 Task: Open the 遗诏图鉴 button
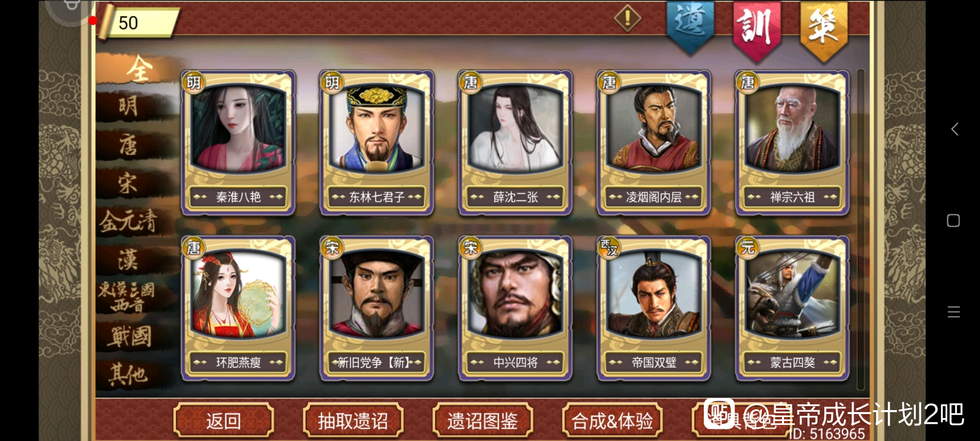point(483,420)
